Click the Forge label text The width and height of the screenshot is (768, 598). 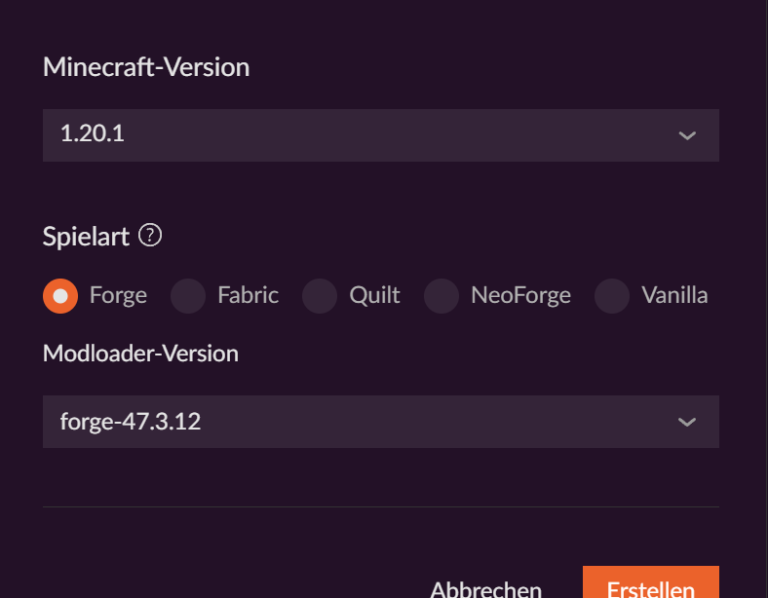118,295
